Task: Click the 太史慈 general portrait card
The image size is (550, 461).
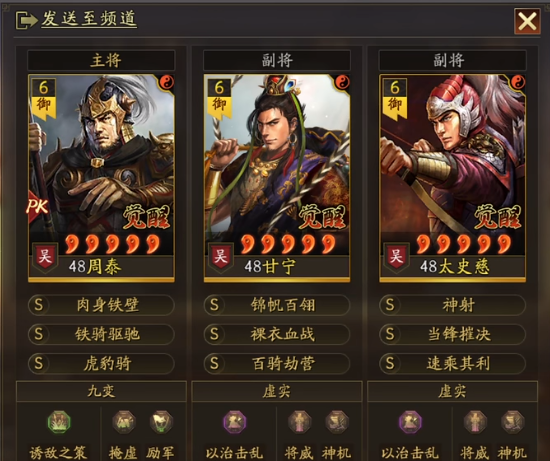Action: (452, 178)
